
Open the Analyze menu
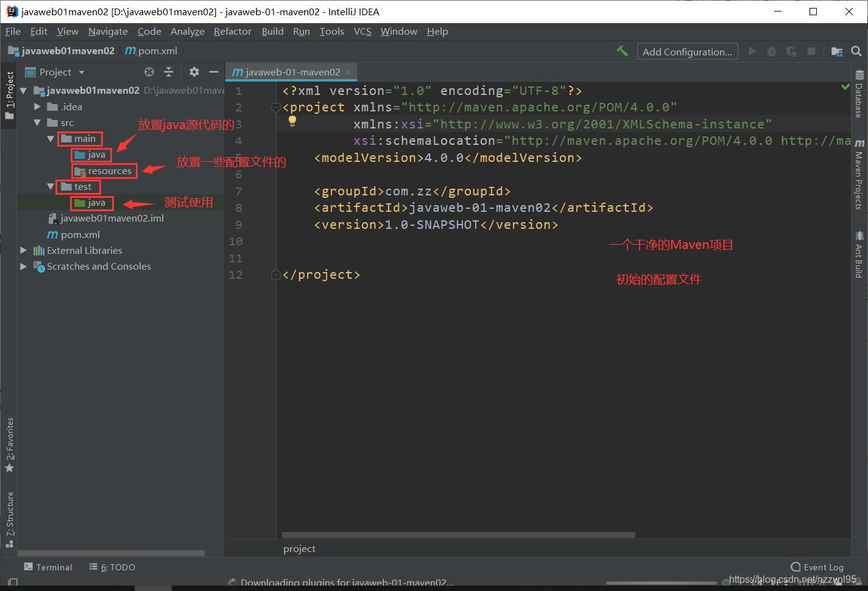[x=187, y=31]
